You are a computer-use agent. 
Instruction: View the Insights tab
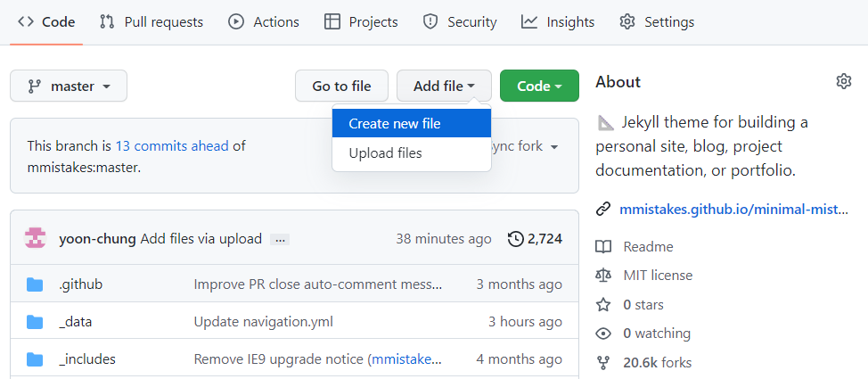[x=558, y=22]
